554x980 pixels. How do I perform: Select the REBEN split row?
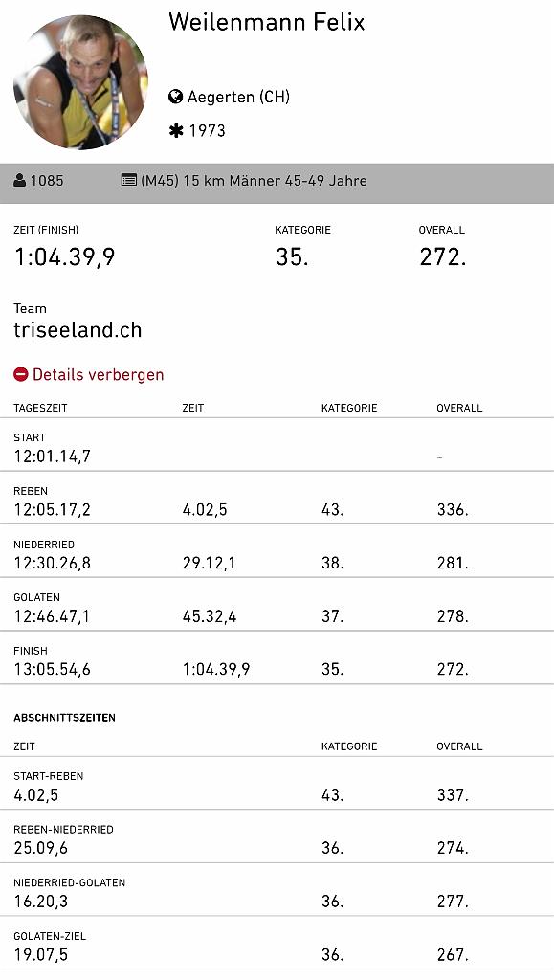pos(277,498)
